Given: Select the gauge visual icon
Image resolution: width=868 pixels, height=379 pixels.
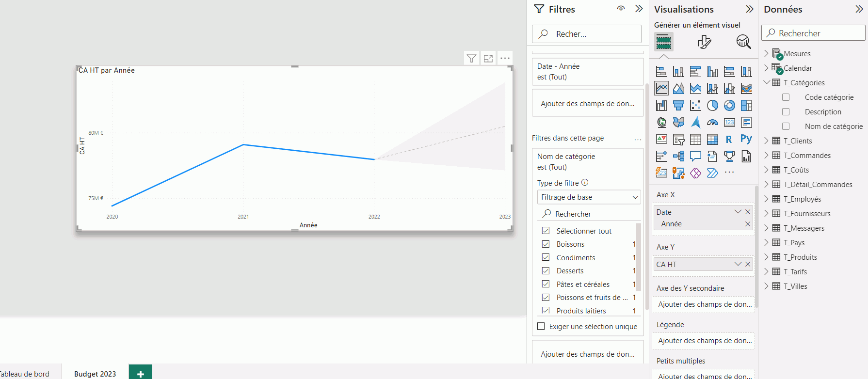Looking at the screenshot, I should 712,122.
